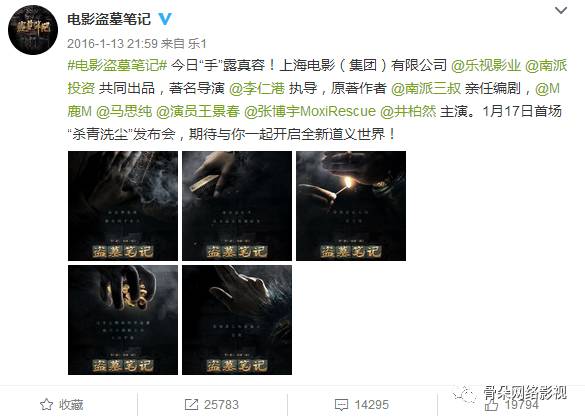
Task: Click the 收藏 favorite button
Action: click(x=62, y=405)
